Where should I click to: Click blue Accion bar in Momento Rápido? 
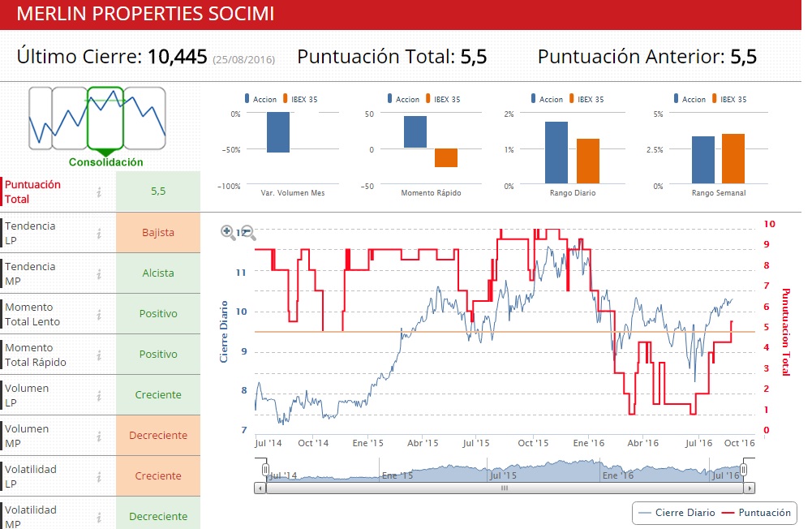coord(415,132)
